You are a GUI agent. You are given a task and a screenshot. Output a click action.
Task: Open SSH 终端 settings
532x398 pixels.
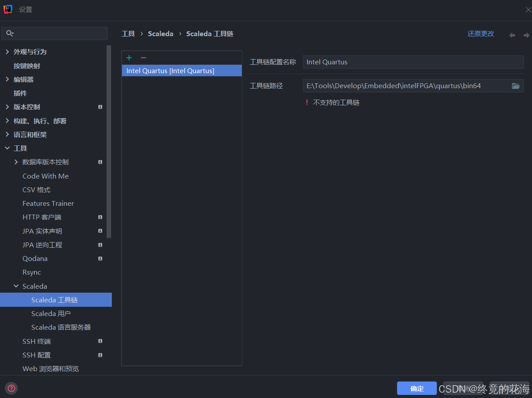(37, 341)
